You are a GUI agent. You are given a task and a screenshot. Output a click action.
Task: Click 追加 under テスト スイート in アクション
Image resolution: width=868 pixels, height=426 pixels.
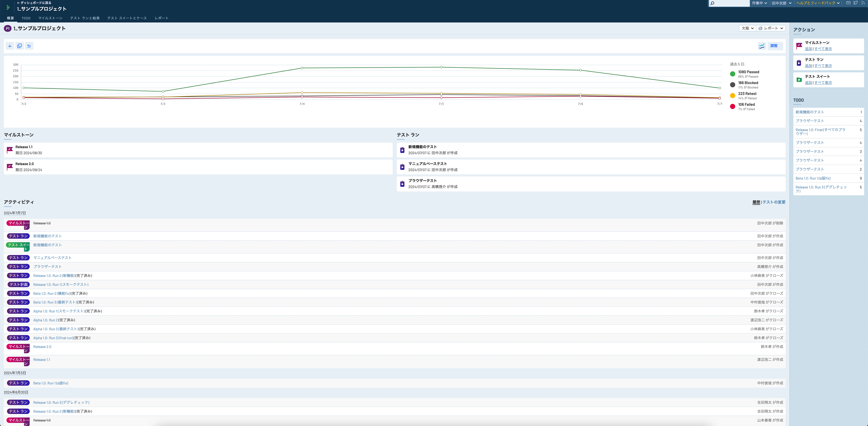pyautogui.click(x=808, y=83)
